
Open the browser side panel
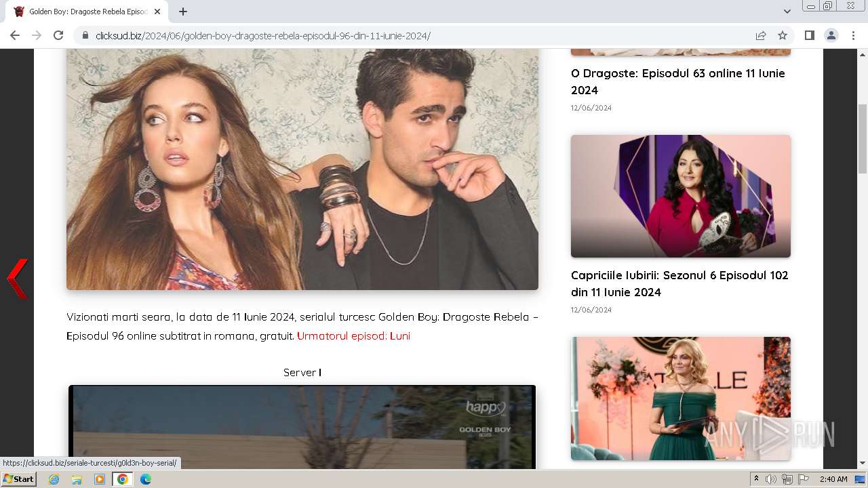click(809, 35)
